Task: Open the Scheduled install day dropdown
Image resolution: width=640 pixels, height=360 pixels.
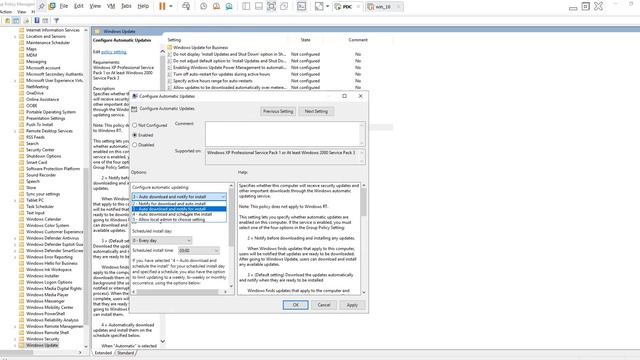Action: pyautogui.click(x=162, y=240)
